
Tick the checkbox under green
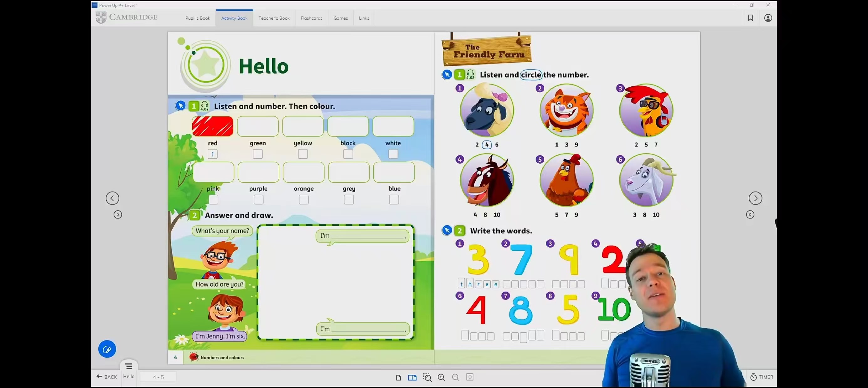pos(258,154)
